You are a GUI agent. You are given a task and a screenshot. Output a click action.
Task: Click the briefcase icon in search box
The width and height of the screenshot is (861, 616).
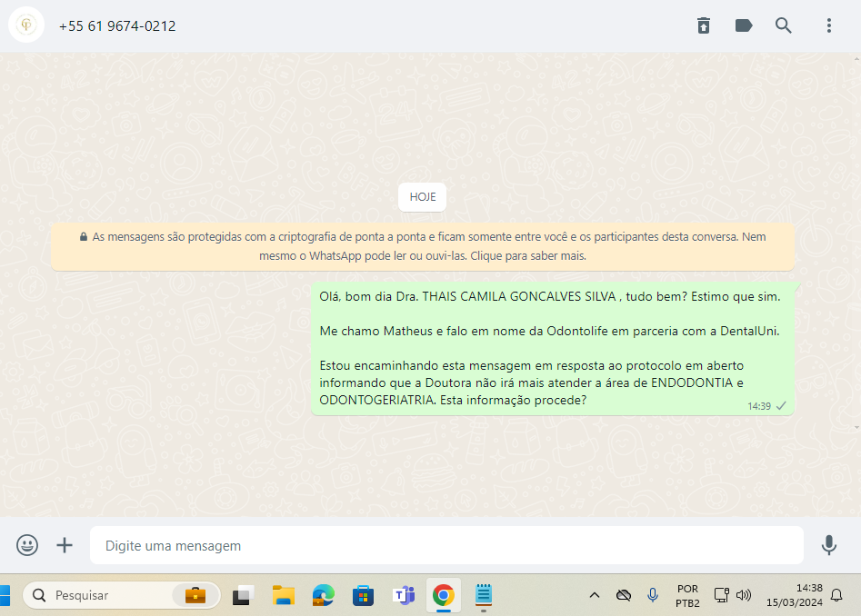[x=195, y=595]
